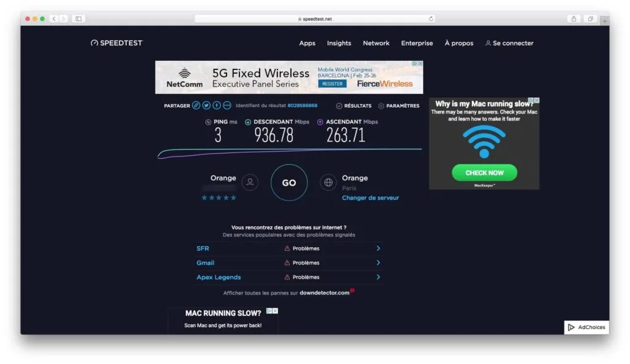This screenshot has height=364, width=630.
Task: Share the result on Facebook
Action: (217, 106)
